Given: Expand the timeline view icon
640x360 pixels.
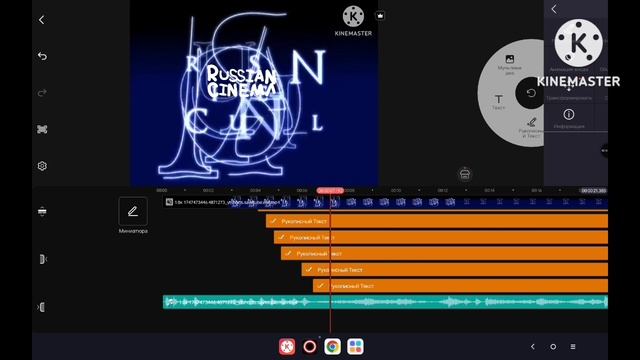Looking at the screenshot, I should (x=42, y=211).
